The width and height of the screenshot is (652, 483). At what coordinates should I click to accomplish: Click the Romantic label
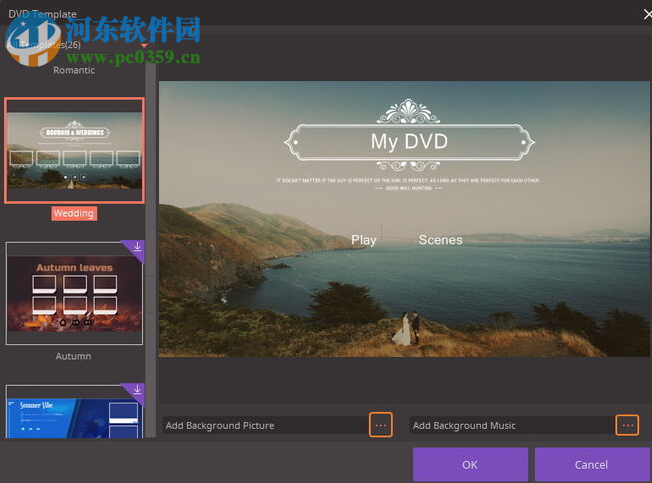(x=74, y=70)
